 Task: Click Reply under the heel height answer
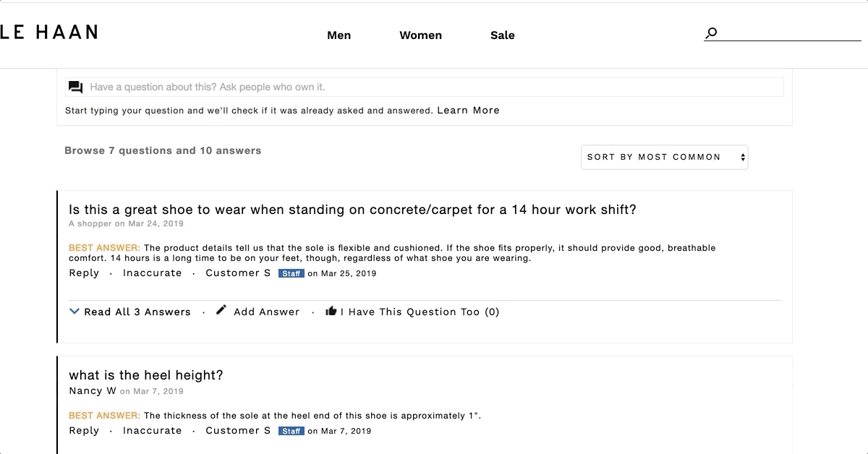84,431
